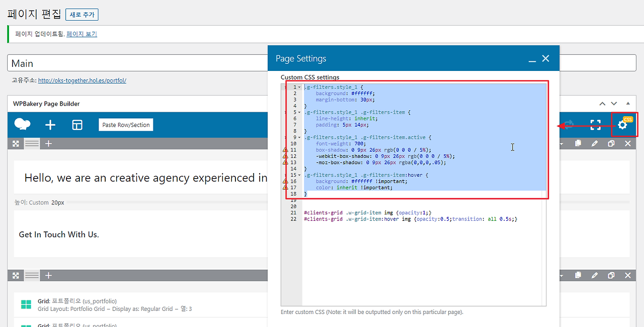Click the green grid icon of Grid element
The image size is (644, 327).
point(26,304)
